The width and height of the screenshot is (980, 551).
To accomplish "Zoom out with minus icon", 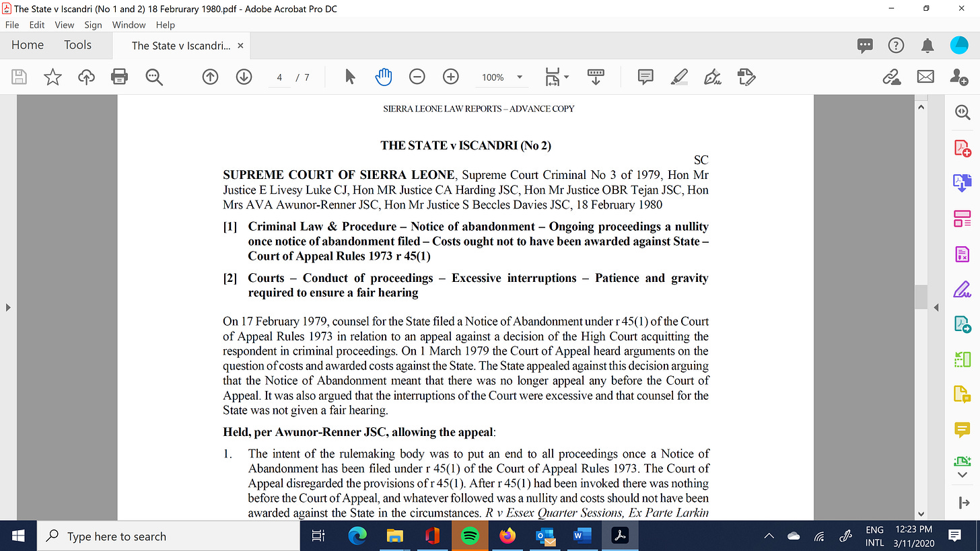I will tap(417, 77).
